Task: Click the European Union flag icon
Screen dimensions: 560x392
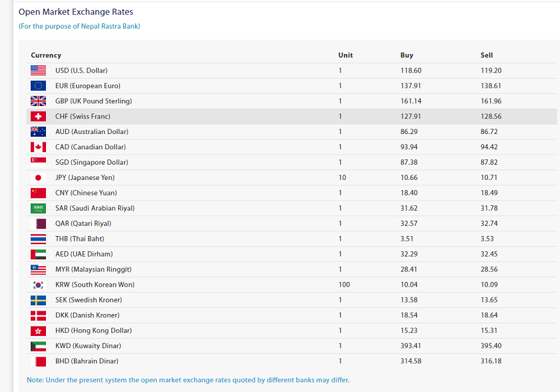Action: (x=38, y=86)
